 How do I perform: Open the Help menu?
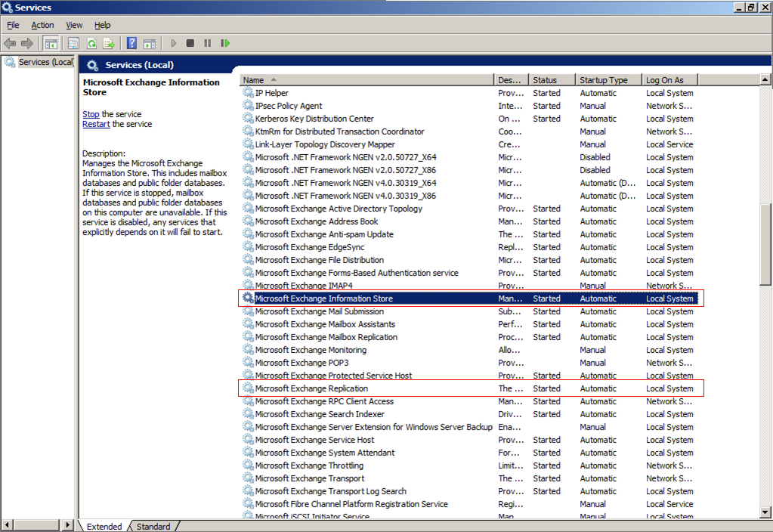[x=103, y=25]
